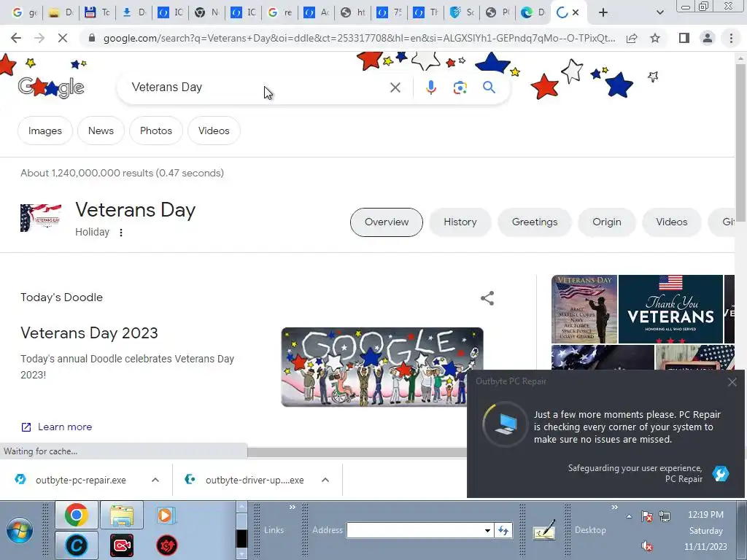
Task: Stop loading the page
Action: click(x=63, y=38)
